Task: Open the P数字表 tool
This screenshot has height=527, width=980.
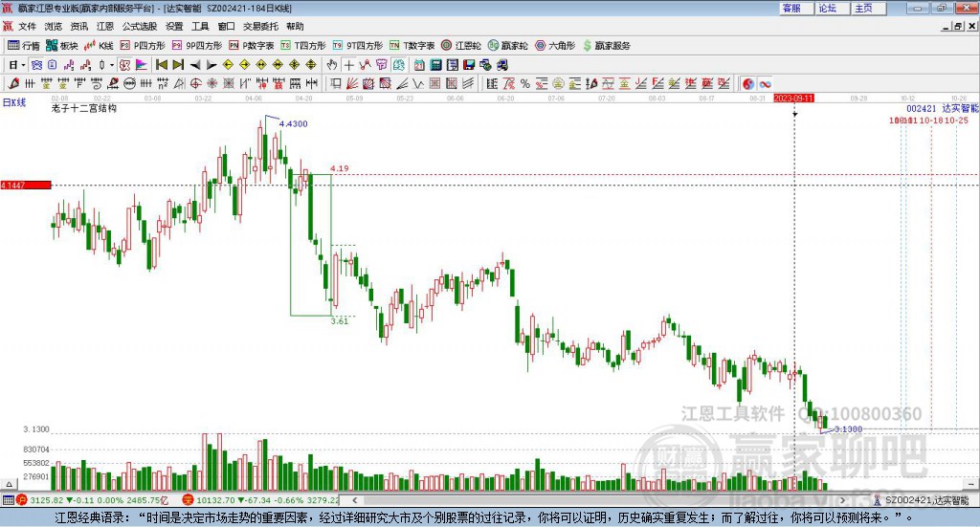Action: tap(252, 46)
